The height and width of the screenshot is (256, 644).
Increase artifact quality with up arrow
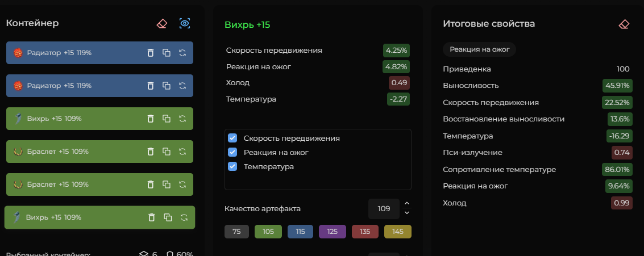pyautogui.click(x=406, y=203)
